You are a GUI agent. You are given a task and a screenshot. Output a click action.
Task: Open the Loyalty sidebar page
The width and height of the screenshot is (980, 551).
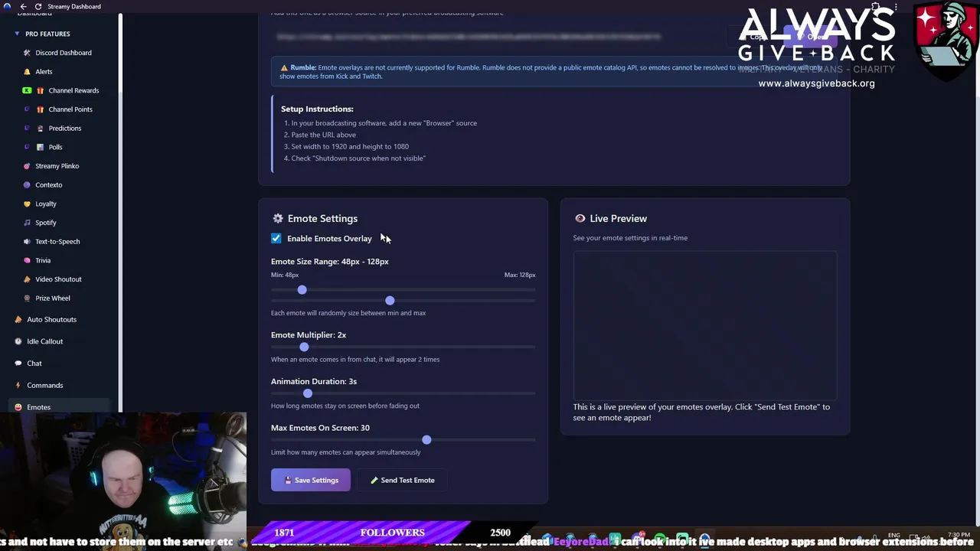tap(46, 204)
